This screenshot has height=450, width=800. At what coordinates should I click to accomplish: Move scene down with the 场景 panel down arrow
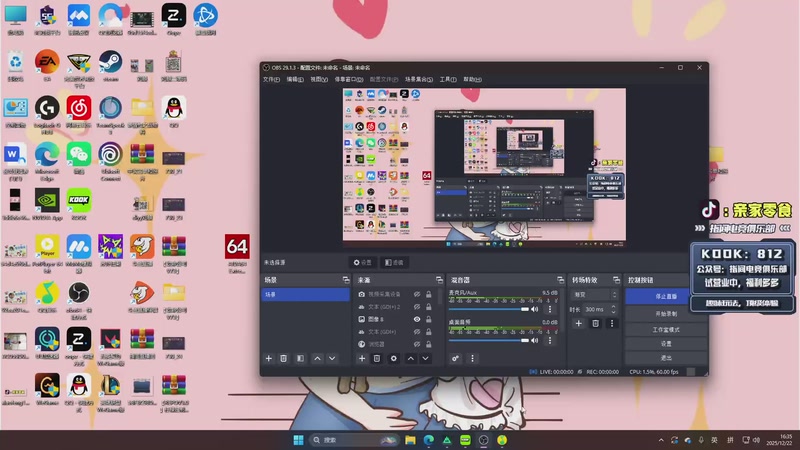point(332,359)
